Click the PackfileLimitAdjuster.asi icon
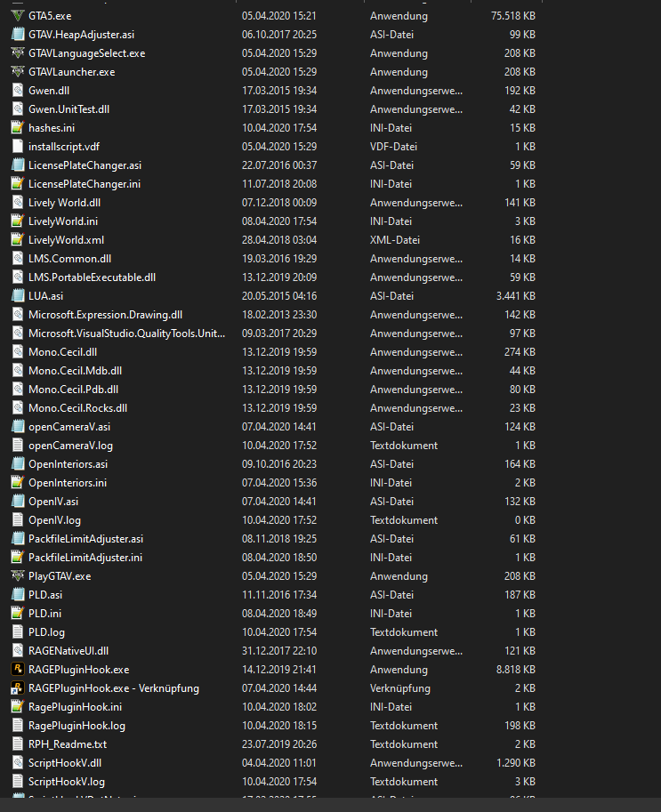The width and height of the screenshot is (661, 812). (x=18, y=539)
